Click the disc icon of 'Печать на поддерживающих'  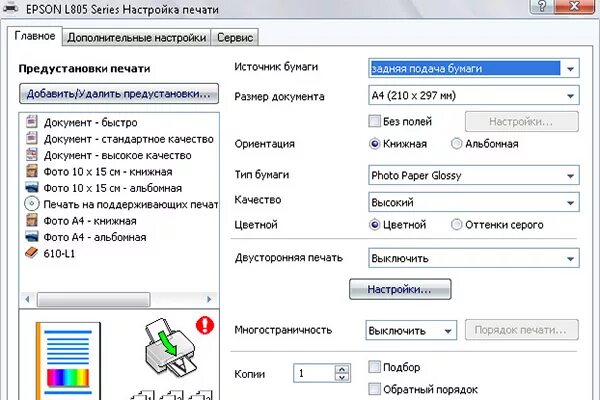32,204
